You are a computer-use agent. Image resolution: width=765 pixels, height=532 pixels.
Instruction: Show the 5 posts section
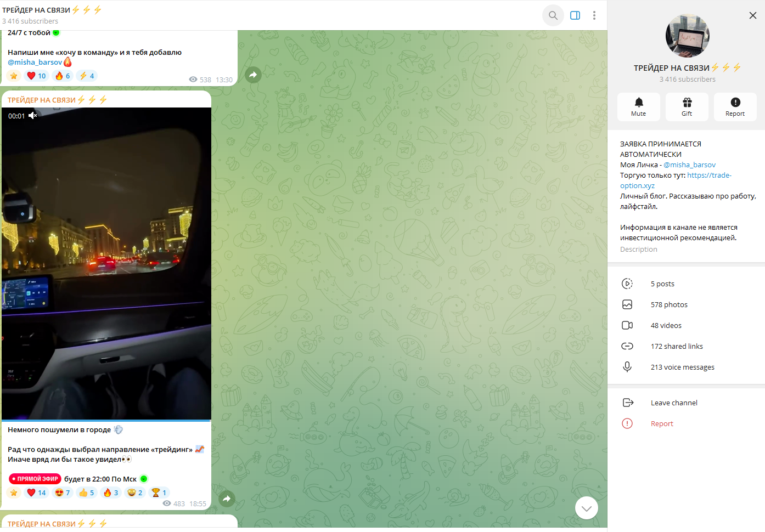[x=686, y=284]
